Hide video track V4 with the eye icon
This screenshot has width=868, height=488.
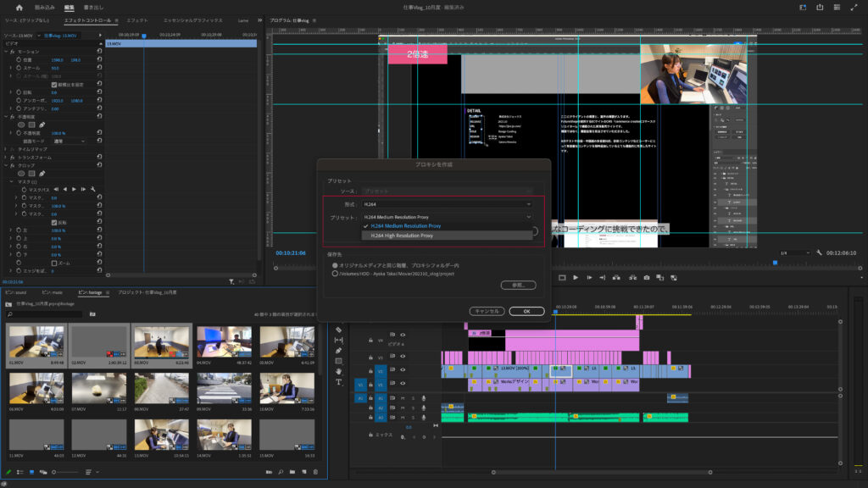[x=403, y=335]
